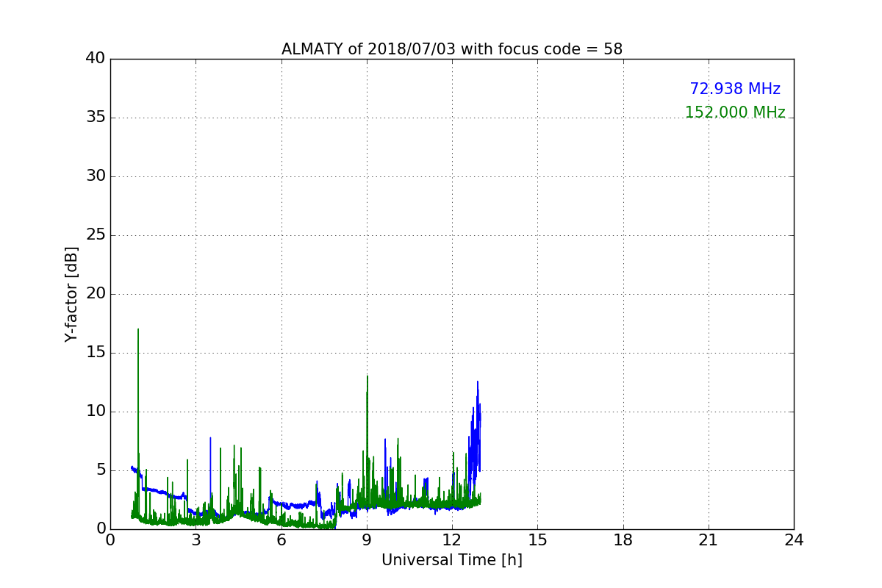Click the 'Y-factor [dB]' axis label
882x588 pixels.
click(x=71, y=294)
